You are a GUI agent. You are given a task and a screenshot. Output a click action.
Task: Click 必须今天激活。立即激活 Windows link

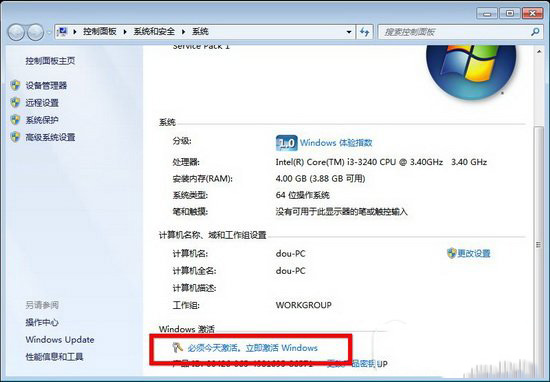click(x=252, y=348)
